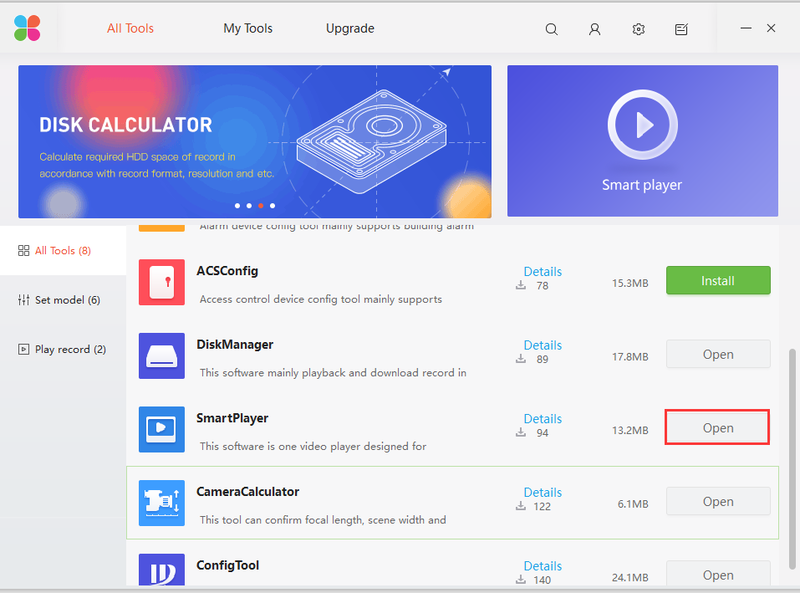The width and height of the screenshot is (800, 593).
Task: Click the ConfigTool title text
Action: point(228,565)
